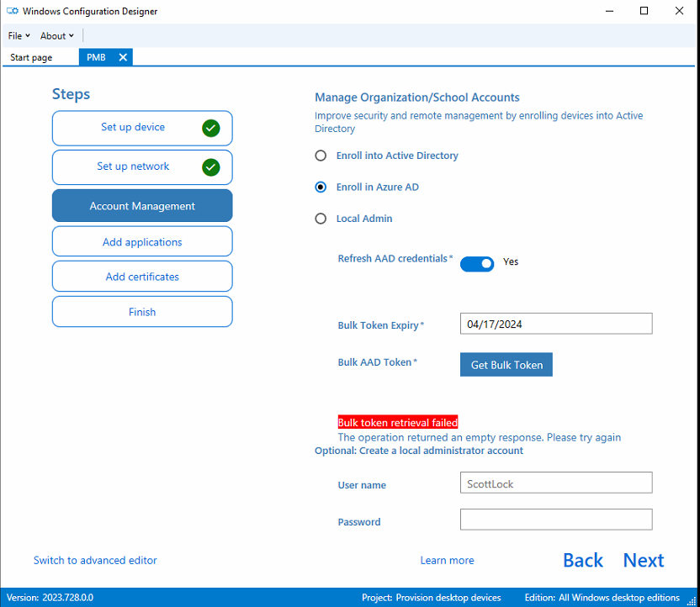Open Switch to advanced editor
The width and height of the screenshot is (700, 607).
coord(94,560)
